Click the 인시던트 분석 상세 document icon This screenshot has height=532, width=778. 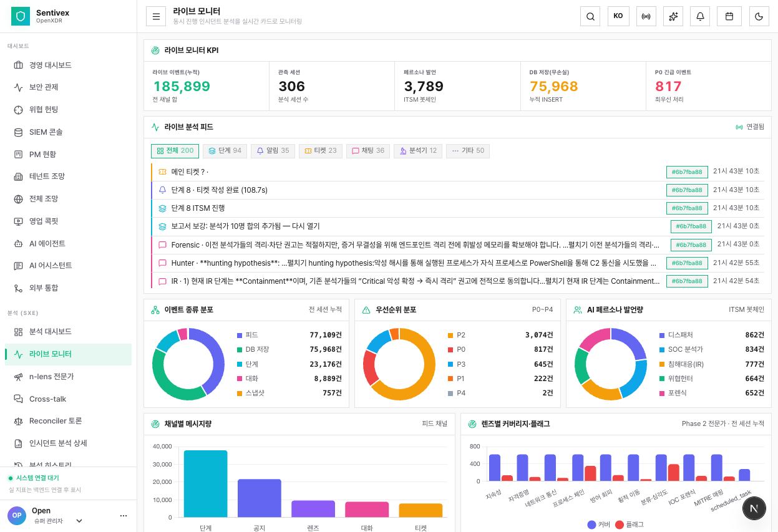coord(18,443)
